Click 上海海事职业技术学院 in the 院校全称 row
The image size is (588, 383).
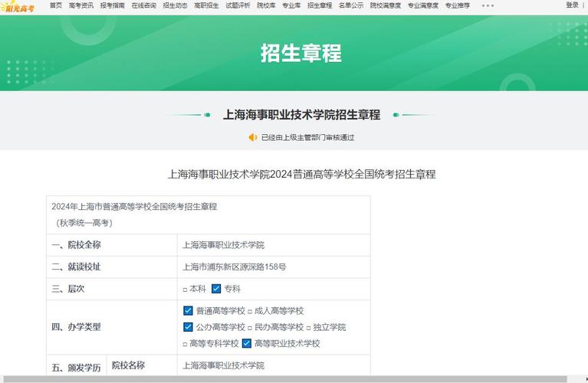224,245
